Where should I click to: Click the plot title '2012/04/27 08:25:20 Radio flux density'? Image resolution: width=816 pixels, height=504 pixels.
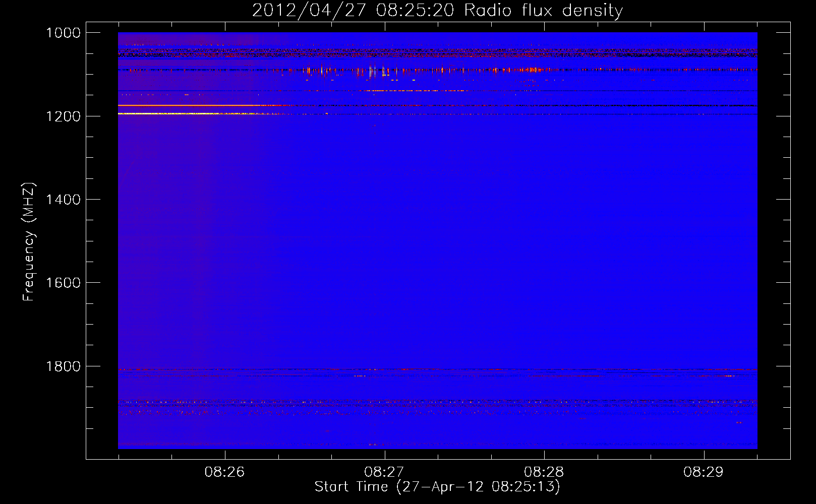click(x=437, y=11)
